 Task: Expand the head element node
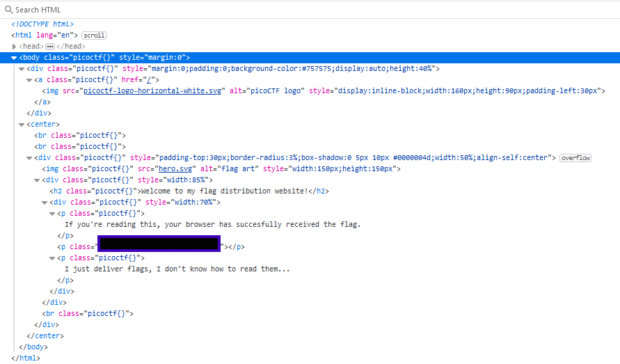15,46
